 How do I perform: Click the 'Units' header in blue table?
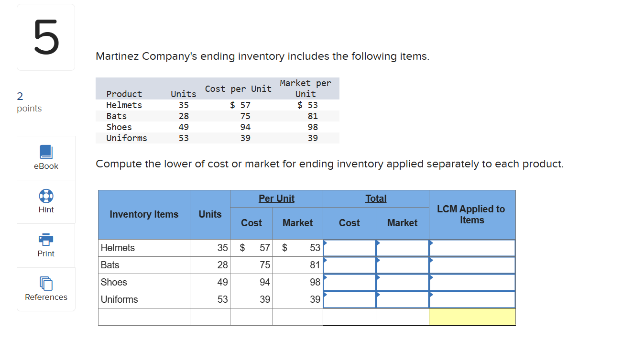210,214
